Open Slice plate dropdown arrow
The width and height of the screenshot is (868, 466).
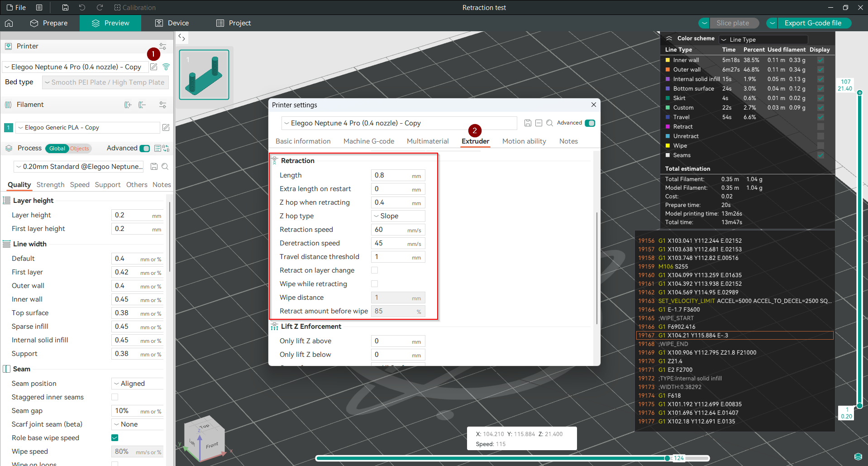pyautogui.click(x=704, y=23)
